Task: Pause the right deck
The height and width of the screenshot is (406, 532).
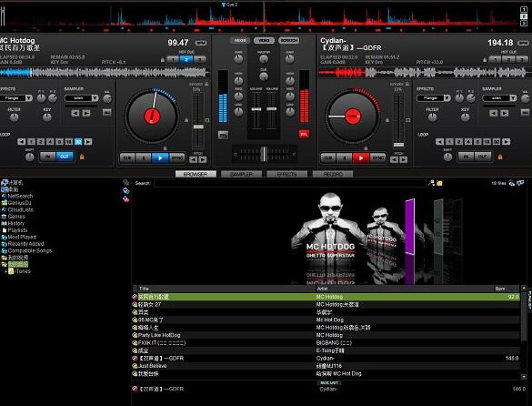Action: tap(345, 158)
